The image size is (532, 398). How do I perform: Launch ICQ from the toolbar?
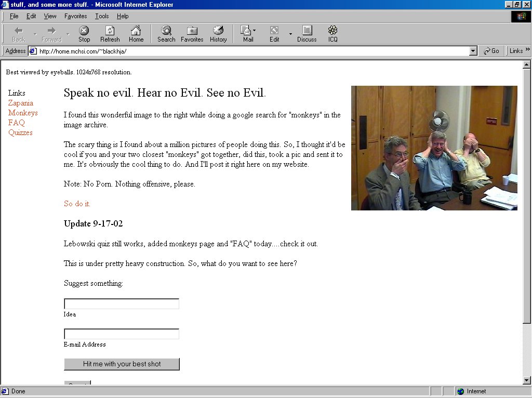point(332,34)
